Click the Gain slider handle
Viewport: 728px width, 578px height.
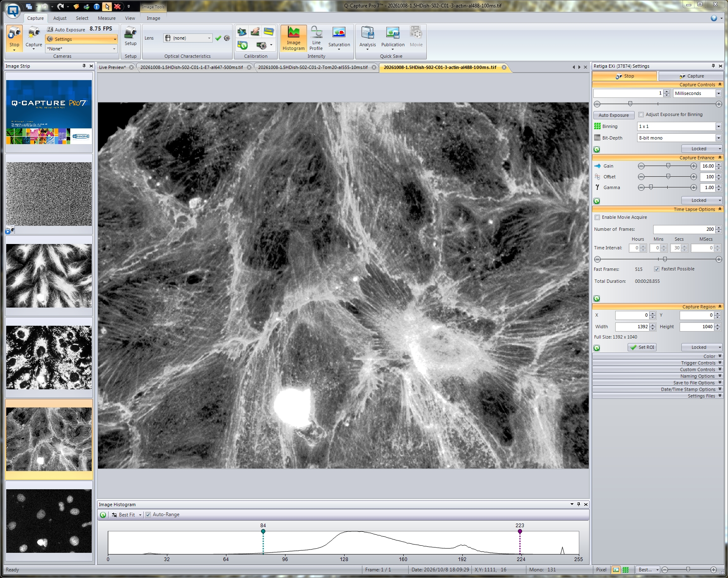(x=668, y=166)
